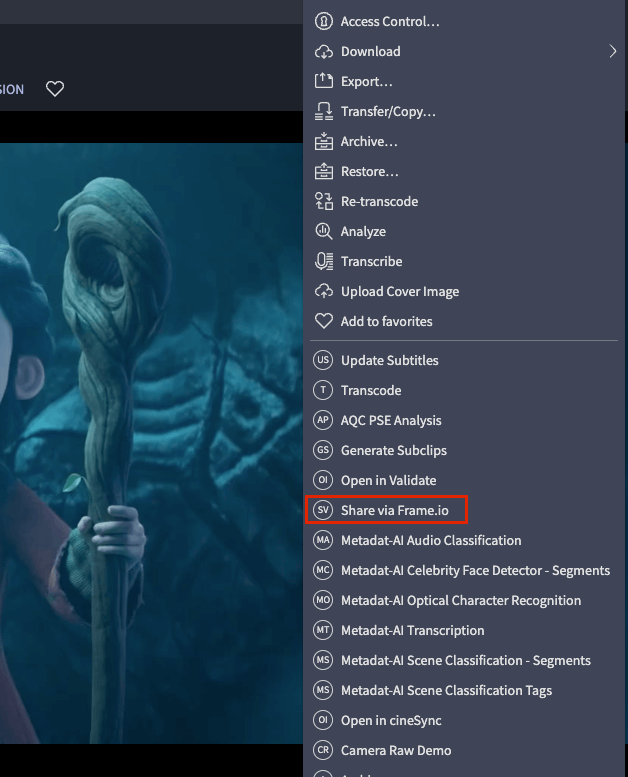This screenshot has width=628, height=777.
Task: Select Generate Subclips action
Action: (x=464, y=450)
